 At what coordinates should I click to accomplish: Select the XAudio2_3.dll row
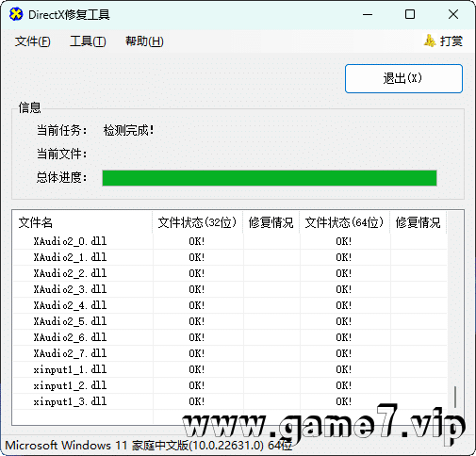pos(230,289)
